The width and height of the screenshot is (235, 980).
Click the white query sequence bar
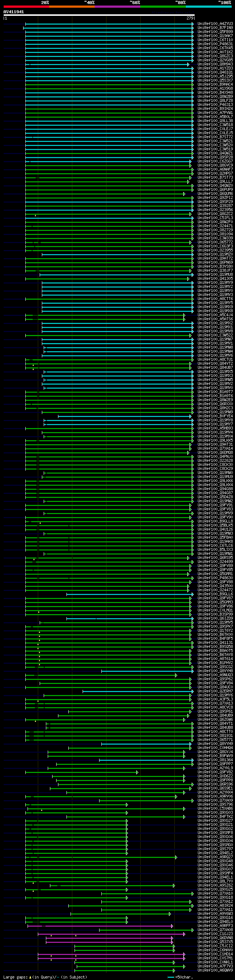(99, 15)
